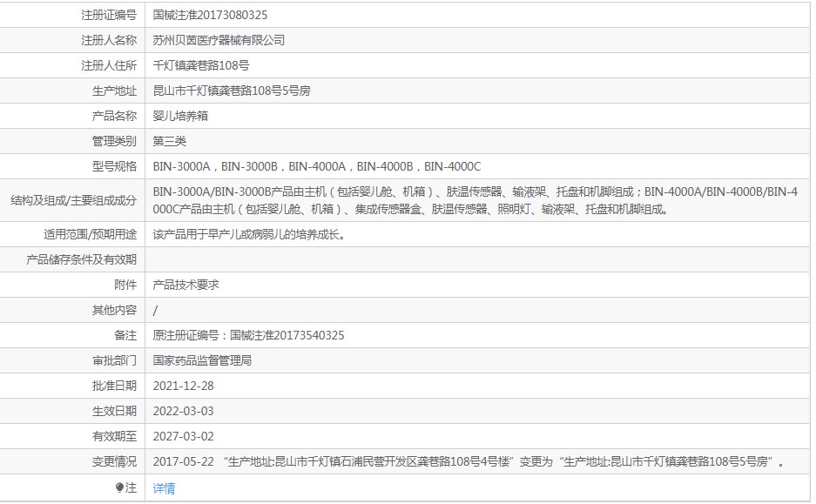Select the registration number 国械注准20173080325
Image resolution: width=816 pixels, height=504 pixels.
point(210,15)
